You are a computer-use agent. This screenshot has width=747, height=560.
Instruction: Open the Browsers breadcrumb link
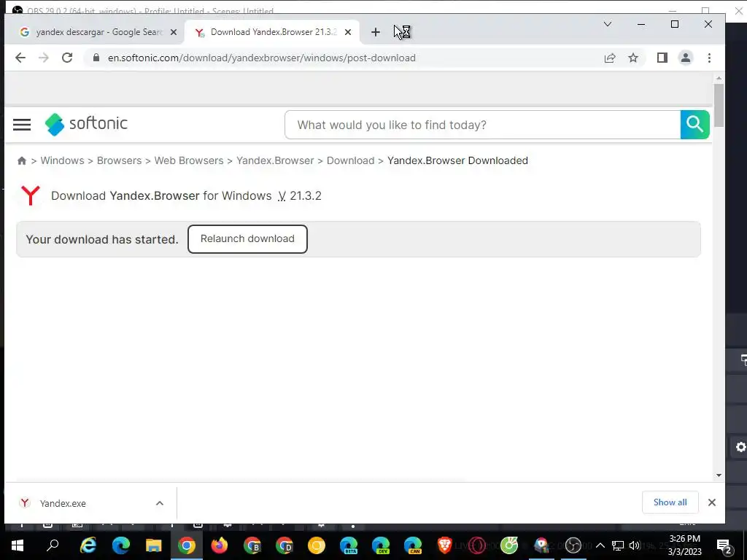click(x=119, y=160)
